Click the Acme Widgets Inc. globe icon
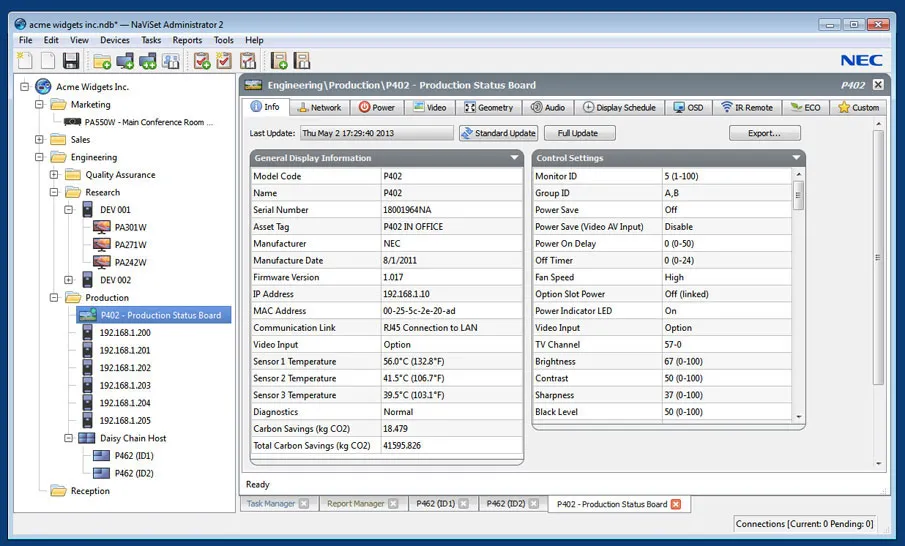 click(43, 87)
